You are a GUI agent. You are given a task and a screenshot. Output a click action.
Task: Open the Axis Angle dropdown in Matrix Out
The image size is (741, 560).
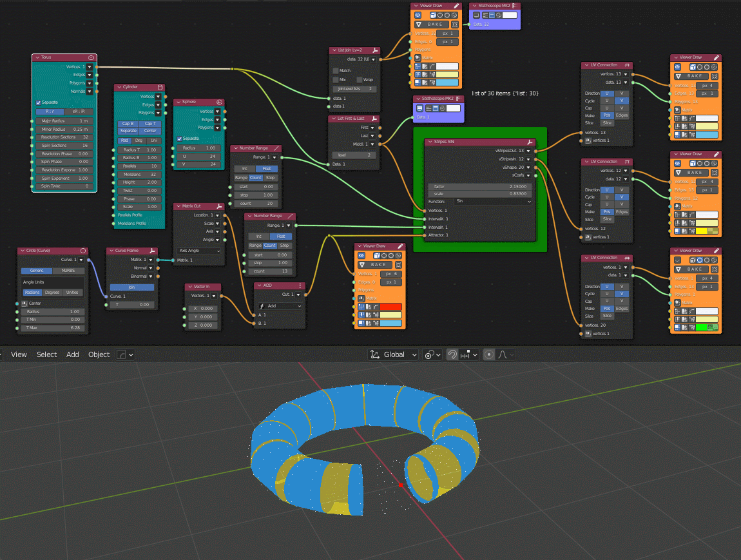(x=200, y=251)
